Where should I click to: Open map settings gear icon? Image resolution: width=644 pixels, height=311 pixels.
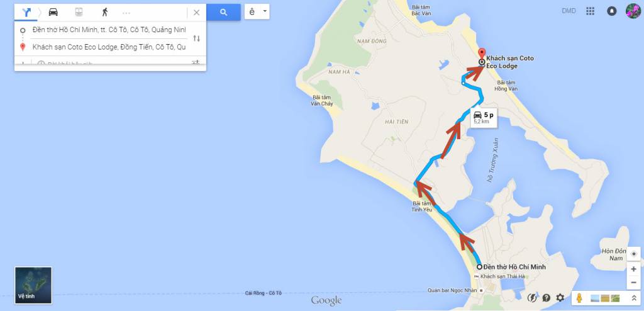click(x=560, y=297)
